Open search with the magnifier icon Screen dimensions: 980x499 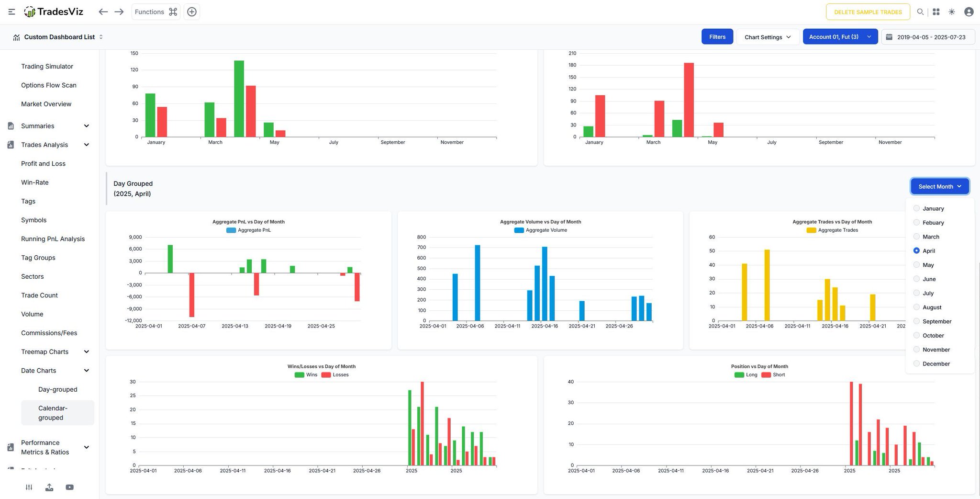point(920,12)
